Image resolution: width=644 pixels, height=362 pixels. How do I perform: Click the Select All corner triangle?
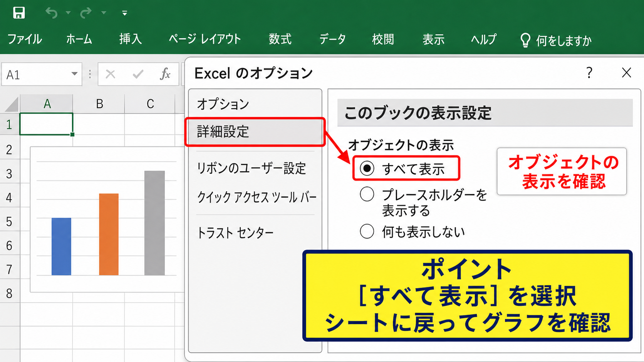click(11, 104)
